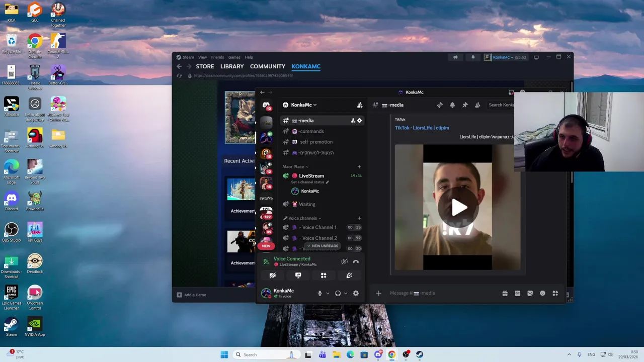This screenshot has width=644, height=362.
Task: Join the Waiting voice channel
Action: tap(322, 204)
